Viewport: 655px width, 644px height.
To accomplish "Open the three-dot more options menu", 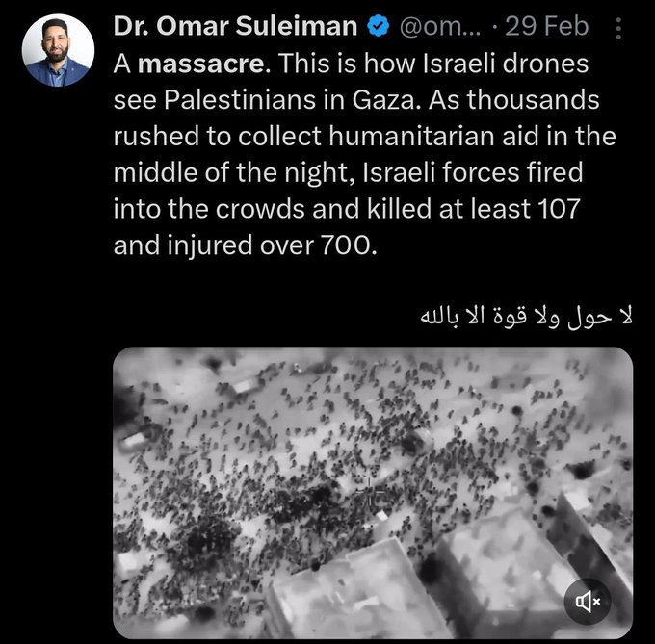I will [x=618, y=29].
